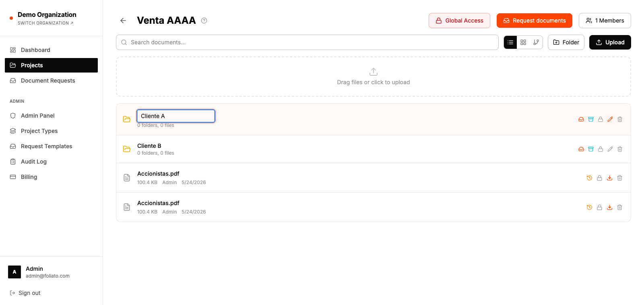The width and height of the screenshot is (644, 305).
Task: Download the first Accionistas.pdf file
Action: pyautogui.click(x=610, y=178)
